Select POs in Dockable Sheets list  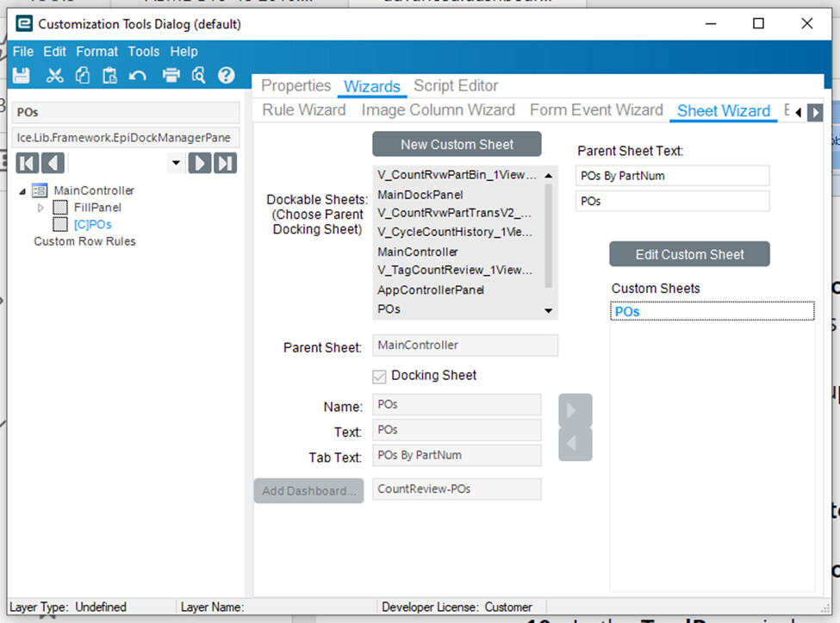(x=389, y=309)
